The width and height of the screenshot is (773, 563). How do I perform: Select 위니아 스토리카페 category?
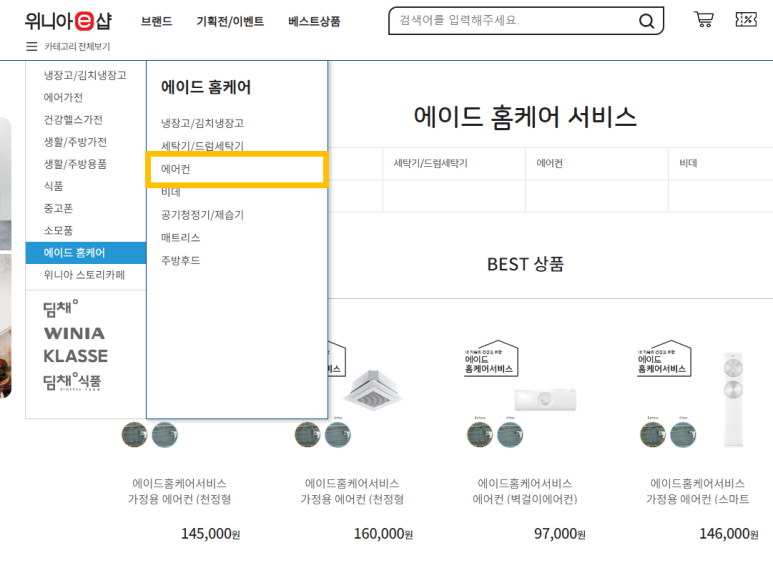click(84, 275)
